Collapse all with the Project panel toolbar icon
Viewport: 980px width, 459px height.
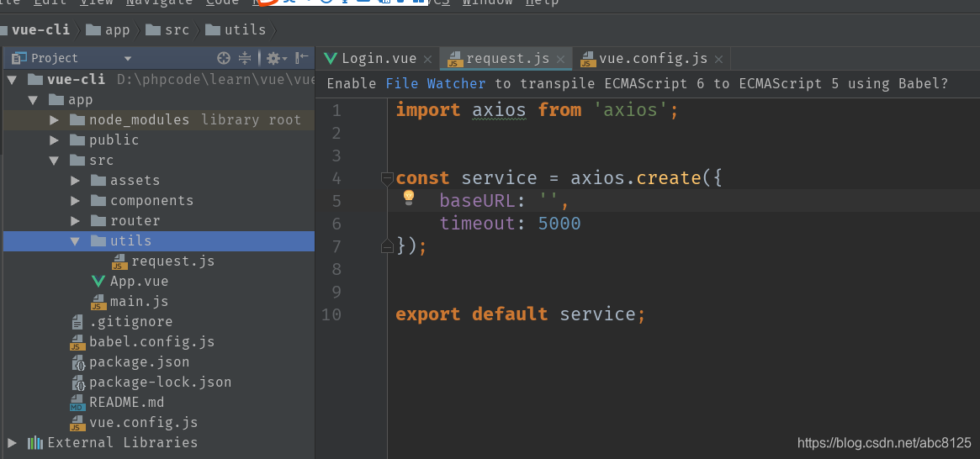tap(245, 59)
